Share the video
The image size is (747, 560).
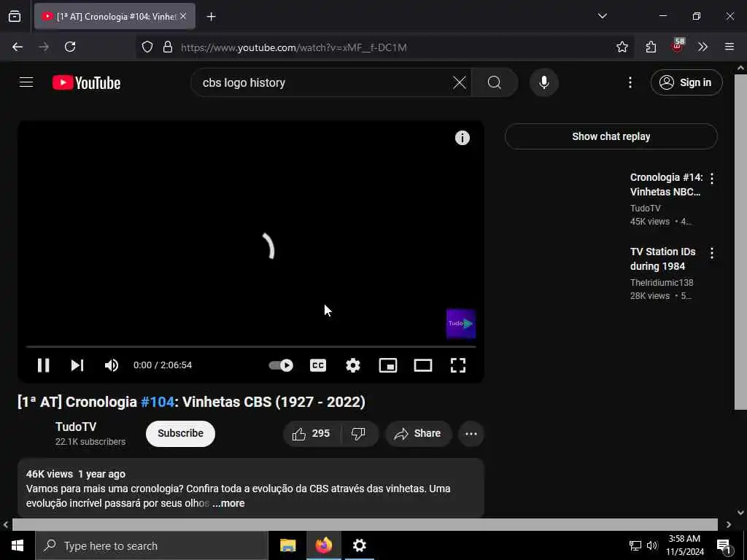click(x=418, y=433)
